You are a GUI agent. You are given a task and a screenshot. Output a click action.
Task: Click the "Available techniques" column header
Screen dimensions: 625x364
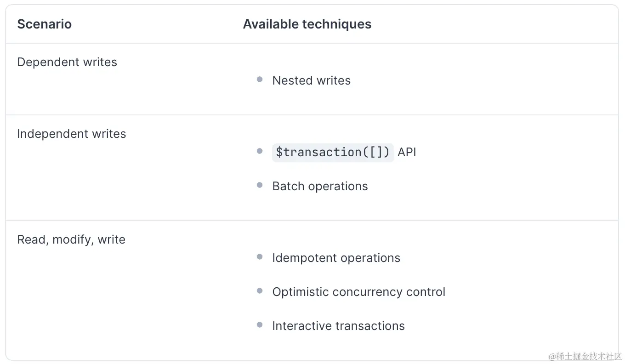tap(307, 24)
